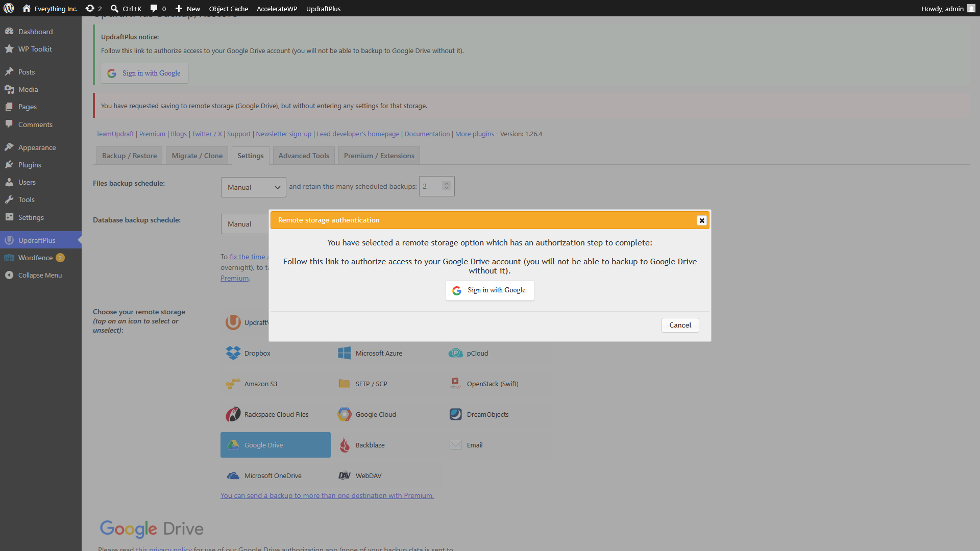Screen dimensions: 980x551
Task: Open Database backup schedule Manual dropdown
Action: pos(246,224)
